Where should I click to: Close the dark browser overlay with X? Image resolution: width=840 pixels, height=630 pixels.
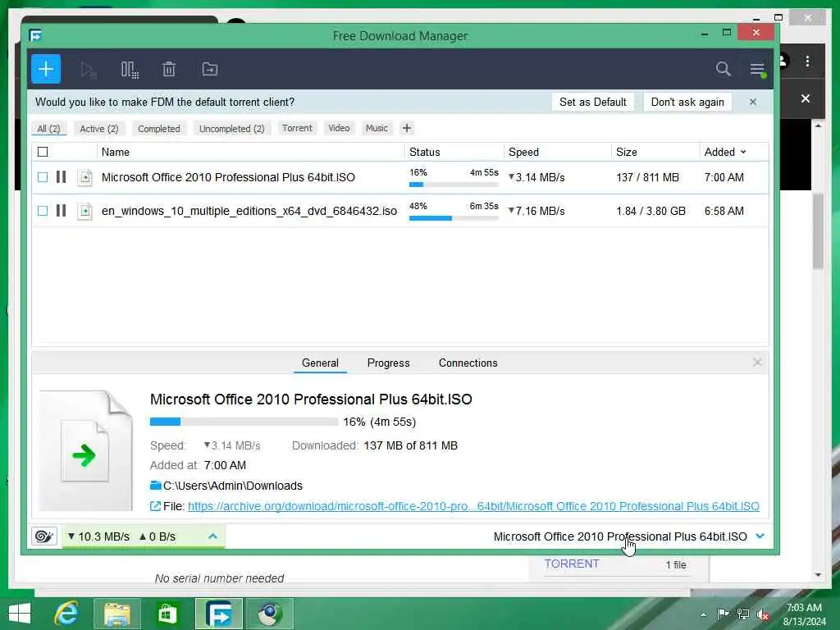tap(806, 98)
